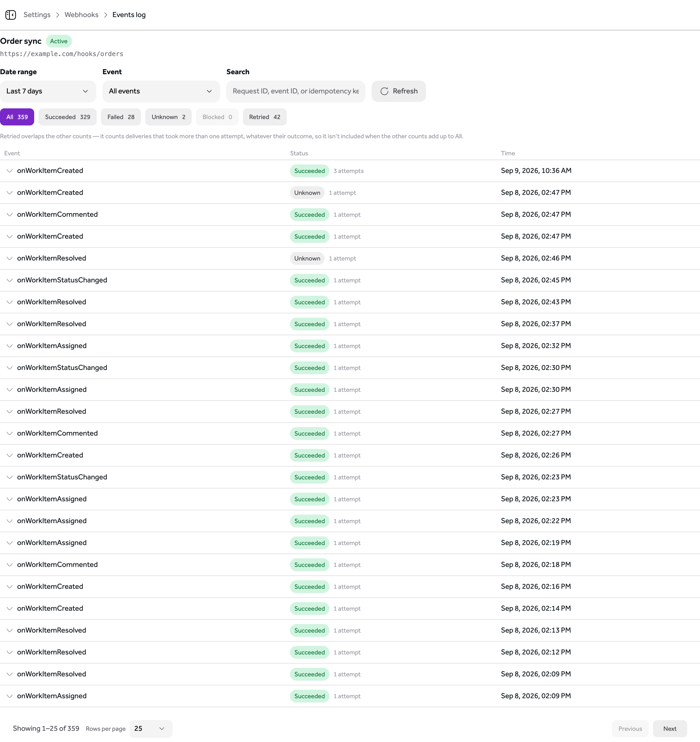This screenshot has height=742, width=700.
Task: Go to Webhooks breadcrumb
Action: tap(81, 15)
